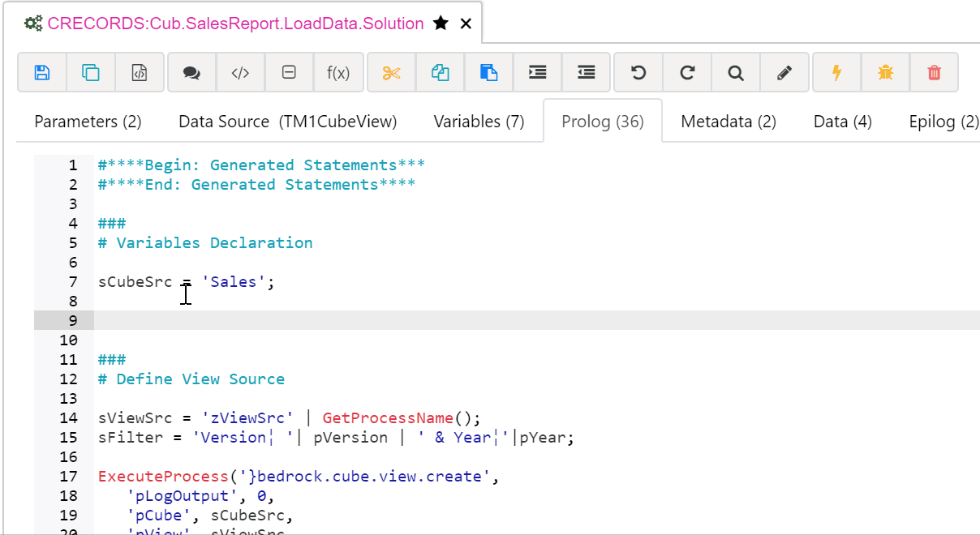Close the CRECORDS process tab
This screenshot has height=535, width=980.
point(466,24)
